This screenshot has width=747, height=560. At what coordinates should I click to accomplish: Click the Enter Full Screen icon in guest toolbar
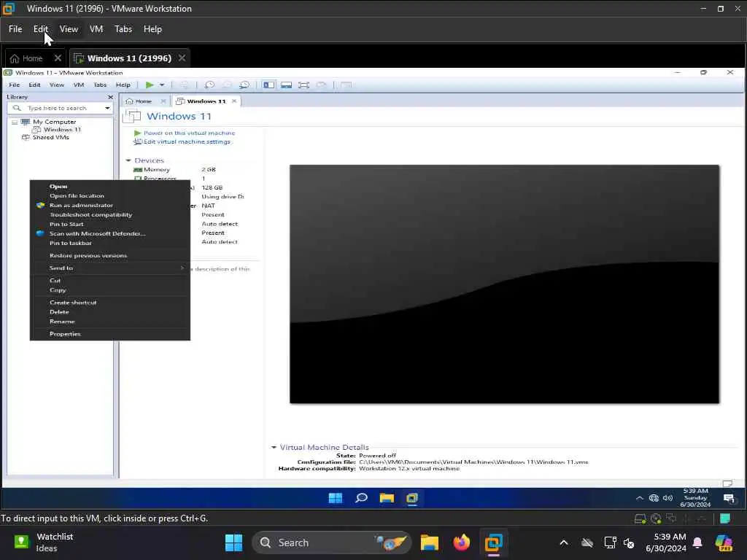pyautogui.click(x=303, y=85)
